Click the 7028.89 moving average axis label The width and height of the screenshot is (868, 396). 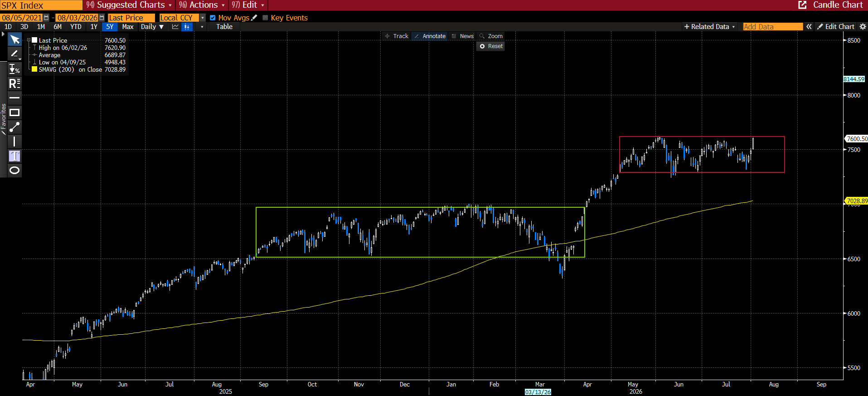(x=857, y=201)
